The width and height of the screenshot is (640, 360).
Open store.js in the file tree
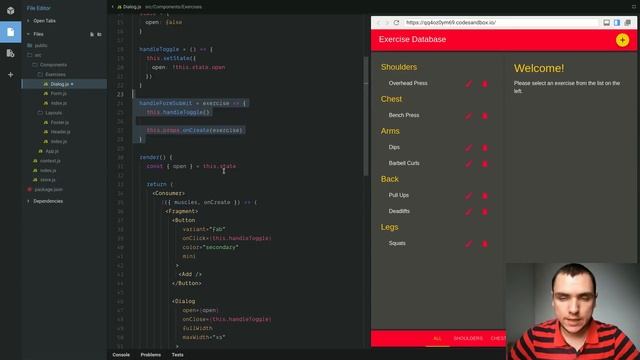click(x=48, y=180)
